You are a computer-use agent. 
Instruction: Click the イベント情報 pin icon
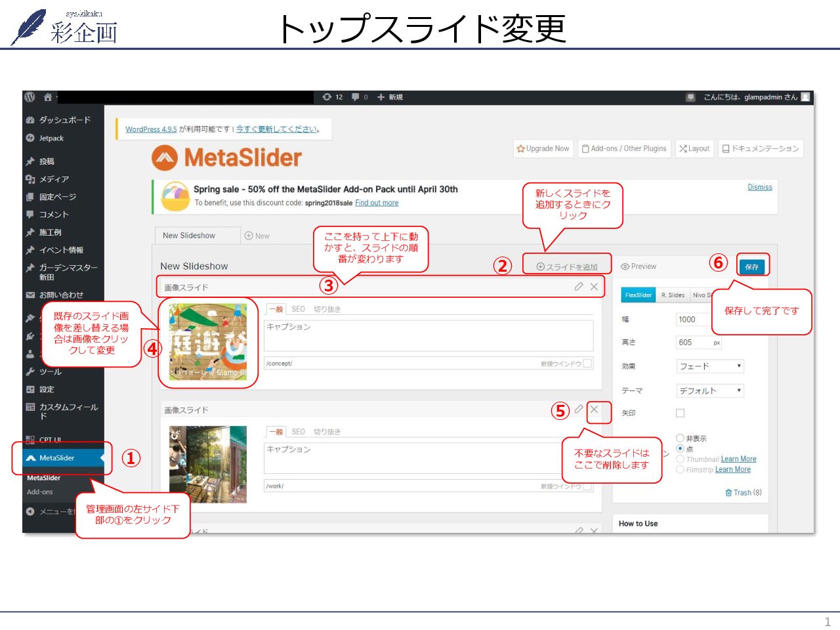pos(30,250)
